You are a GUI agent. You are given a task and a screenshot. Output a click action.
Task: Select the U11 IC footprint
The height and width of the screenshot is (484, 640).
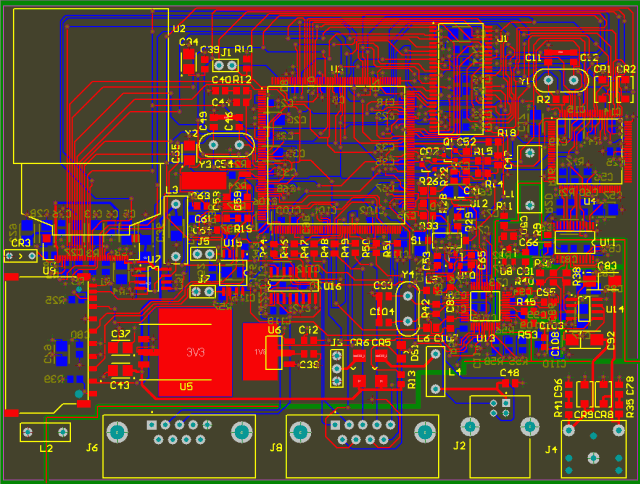[x=575, y=242]
